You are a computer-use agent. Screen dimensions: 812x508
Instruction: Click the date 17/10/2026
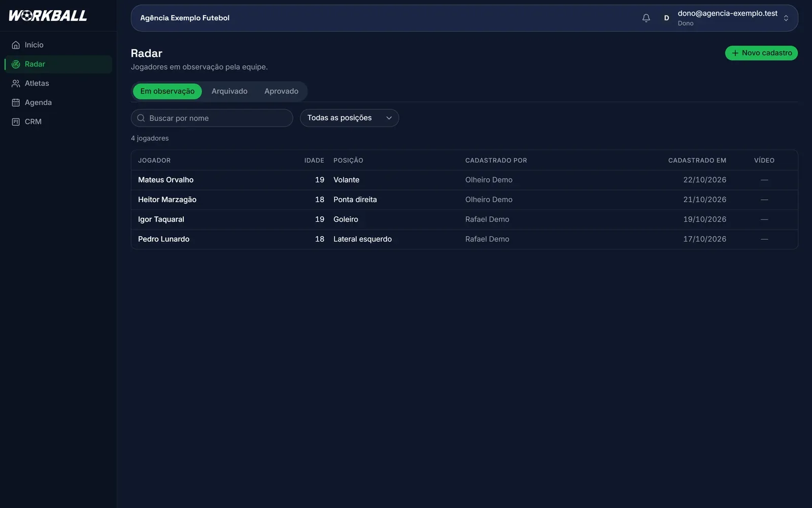coord(704,239)
